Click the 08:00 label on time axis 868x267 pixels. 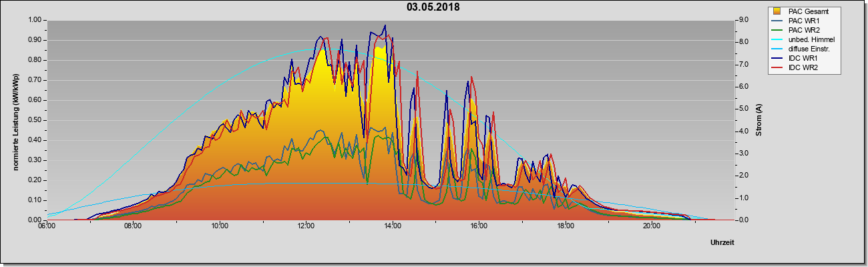click(133, 226)
